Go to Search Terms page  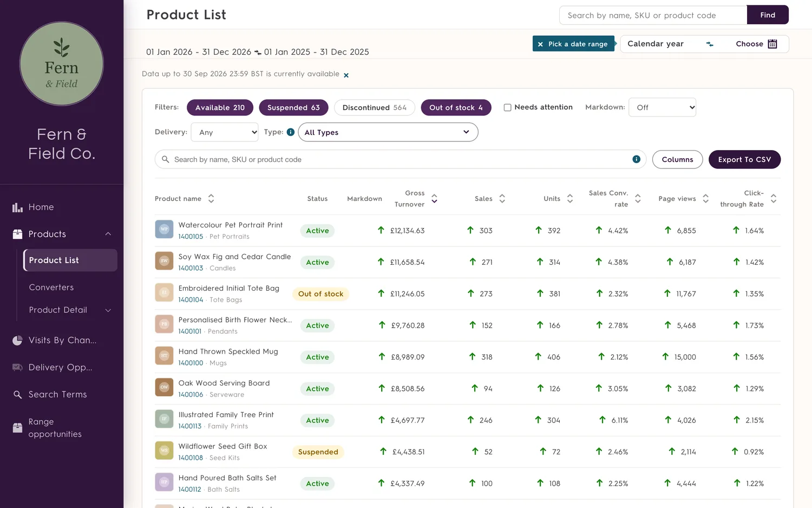58,394
